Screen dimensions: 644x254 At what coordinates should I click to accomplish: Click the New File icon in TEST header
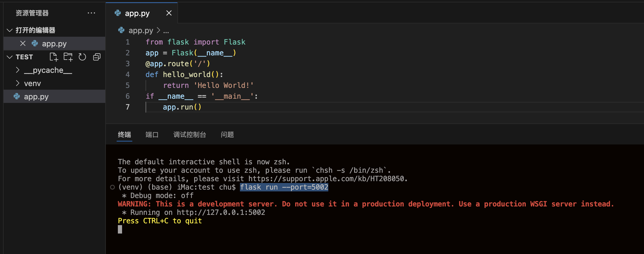[x=54, y=57]
